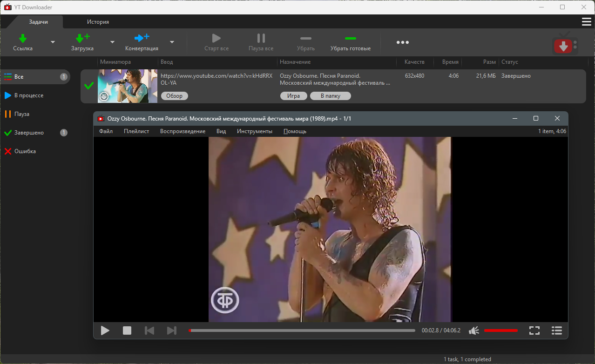Click the Ввод column header
This screenshot has width=595, height=364.
pos(167,62)
